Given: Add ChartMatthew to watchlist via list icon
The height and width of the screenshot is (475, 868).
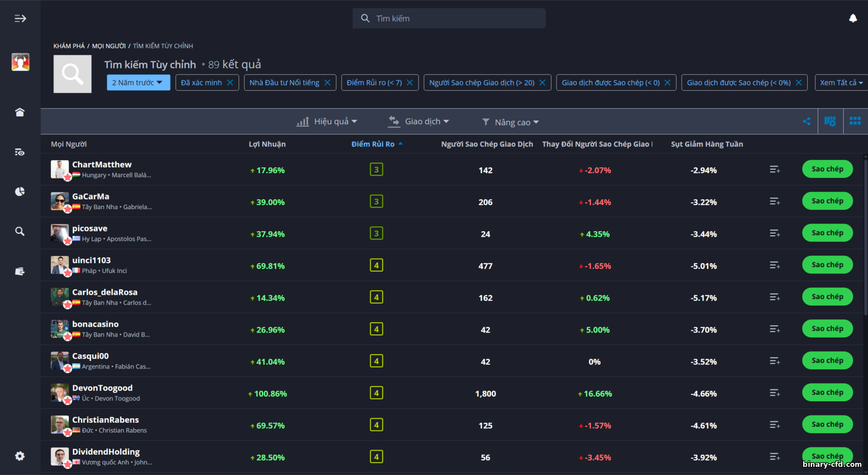Looking at the screenshot, I should pyautogui.click(x=774, y=170).
